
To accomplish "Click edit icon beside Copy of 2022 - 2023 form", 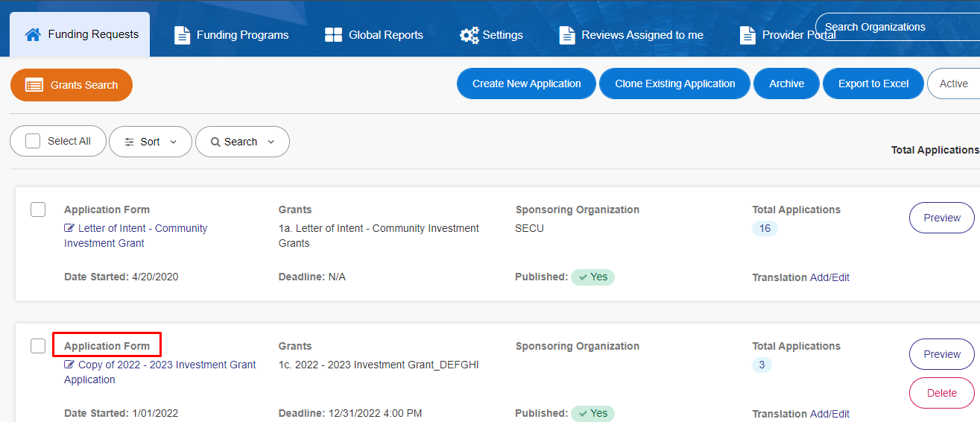I will coord(69,365).
